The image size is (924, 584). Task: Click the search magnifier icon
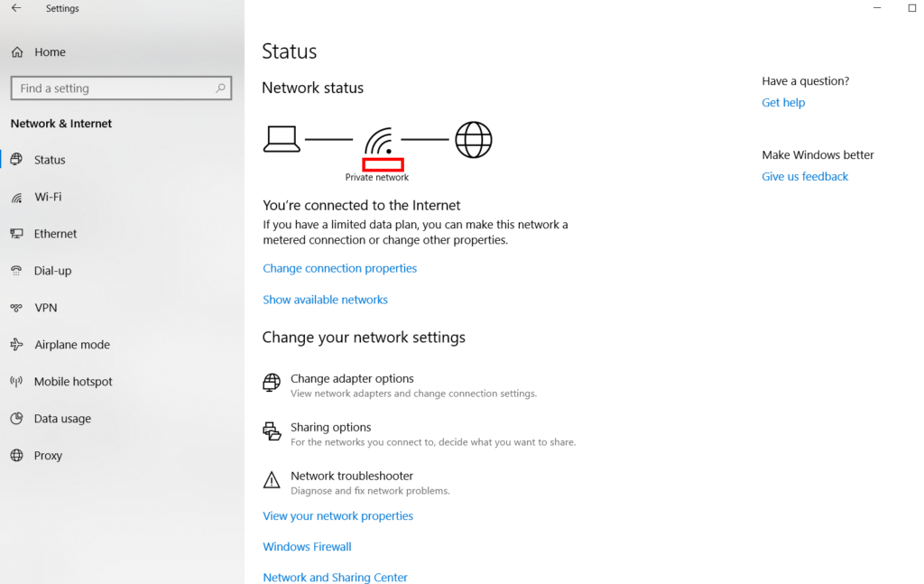[220, 88]
